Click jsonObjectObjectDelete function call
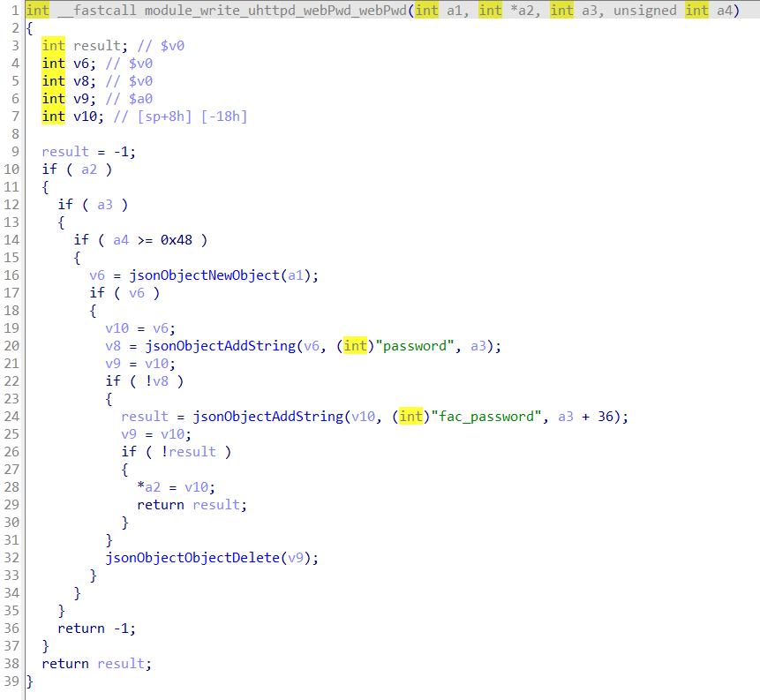 pos(193,558)
